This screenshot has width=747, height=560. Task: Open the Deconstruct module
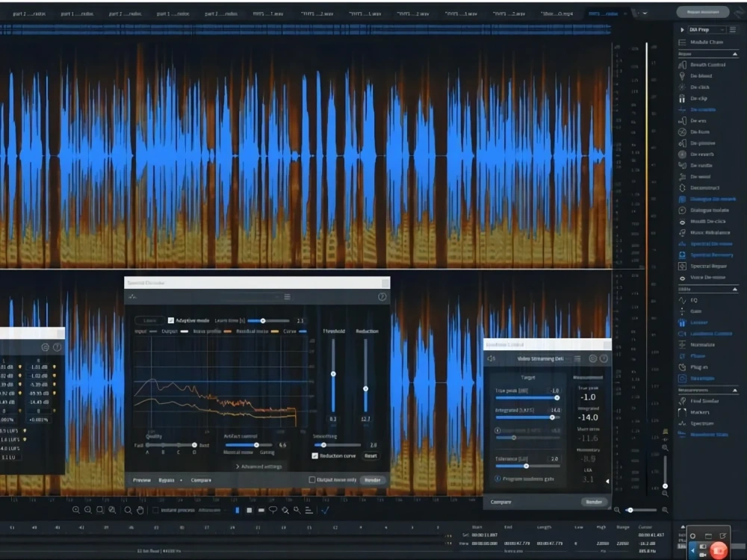699,187
